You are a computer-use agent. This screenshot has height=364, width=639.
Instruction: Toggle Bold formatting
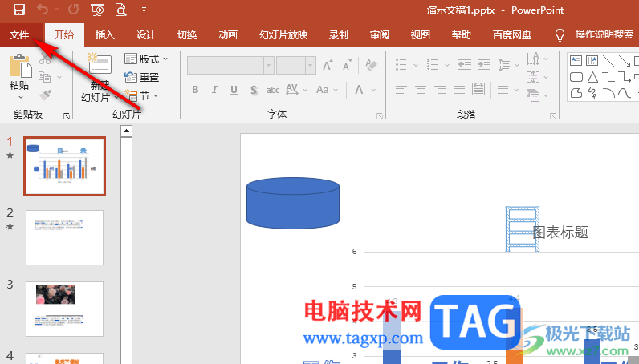pyautogui.click(x=195, y=90)
